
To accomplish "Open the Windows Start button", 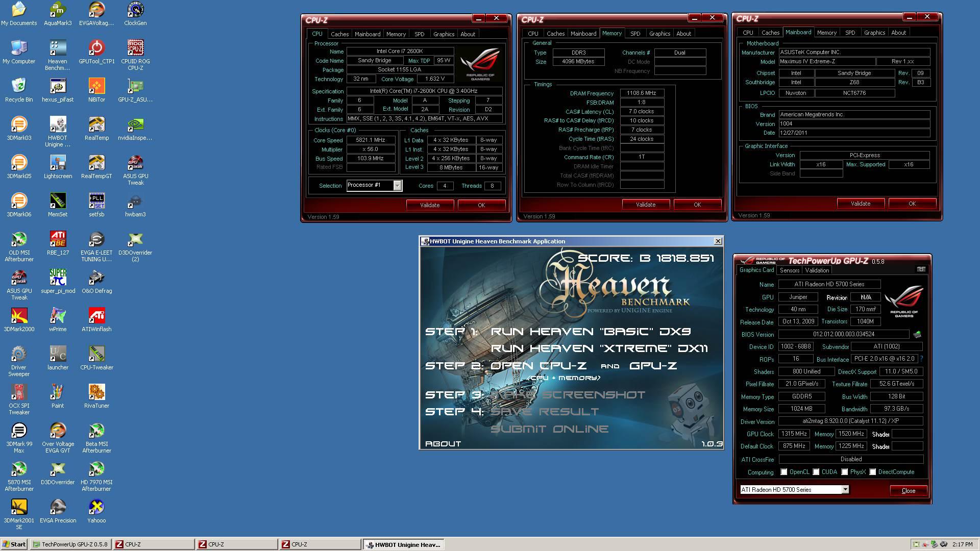I will (x=14, y=544).
